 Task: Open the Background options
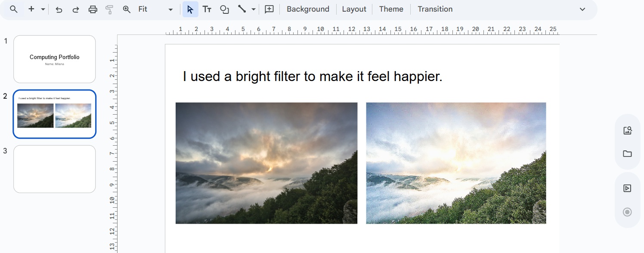click(x=308, y=9)
